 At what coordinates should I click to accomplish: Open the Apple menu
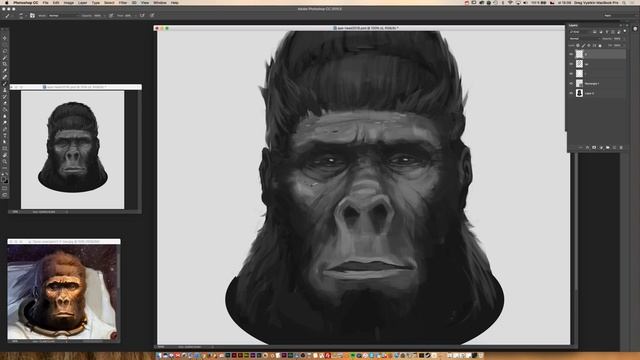7,2
